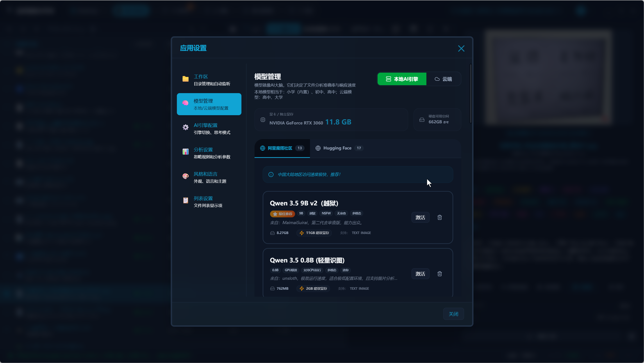Click the storage icon beside 762MB
This screenshot has width=644, height=363.
(x=272, y=289)
